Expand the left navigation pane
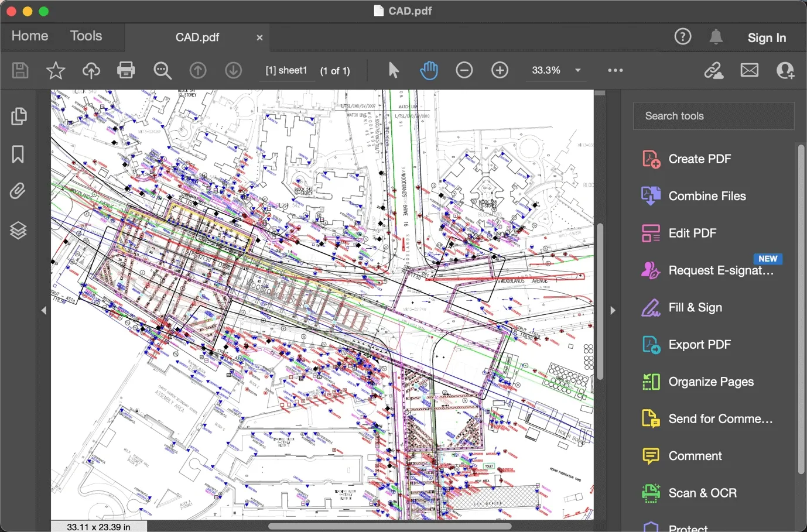This screenshot has width=807, height=532. click(x=44, y=310)
